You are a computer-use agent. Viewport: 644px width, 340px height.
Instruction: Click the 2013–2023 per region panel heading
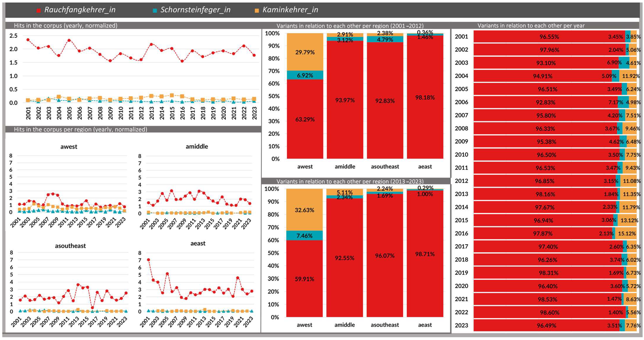coord(350,181)
